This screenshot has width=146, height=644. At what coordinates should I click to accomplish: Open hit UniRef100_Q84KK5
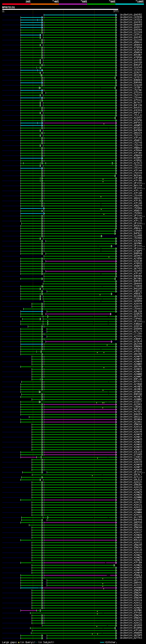pyautogui.click(x=131, y=25)
